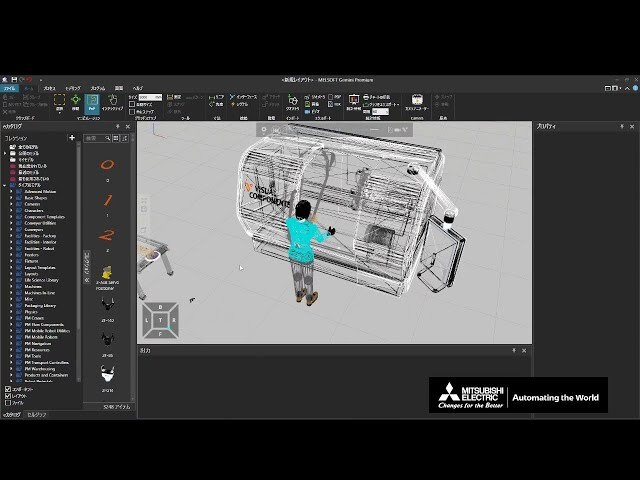Click the save floppy-disk icon in the title bar
The width and height of the screenshot is (640, 480).
14,79
